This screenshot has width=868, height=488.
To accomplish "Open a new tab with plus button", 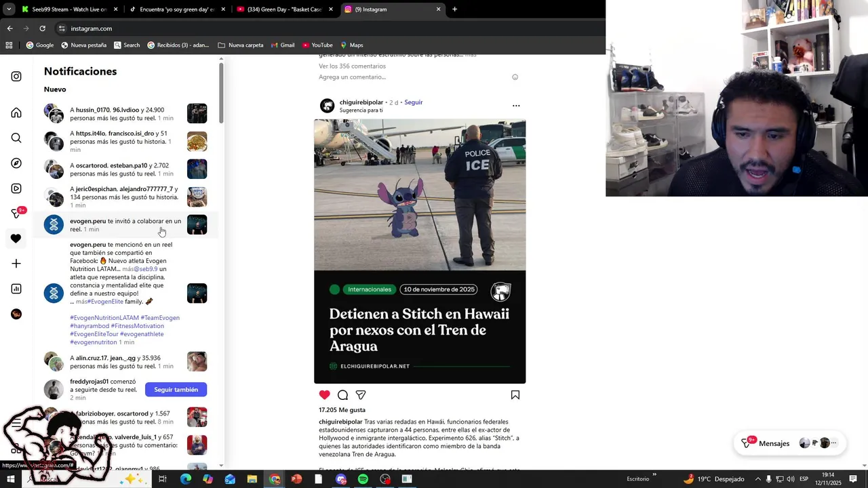I will (x=454, y=9).
